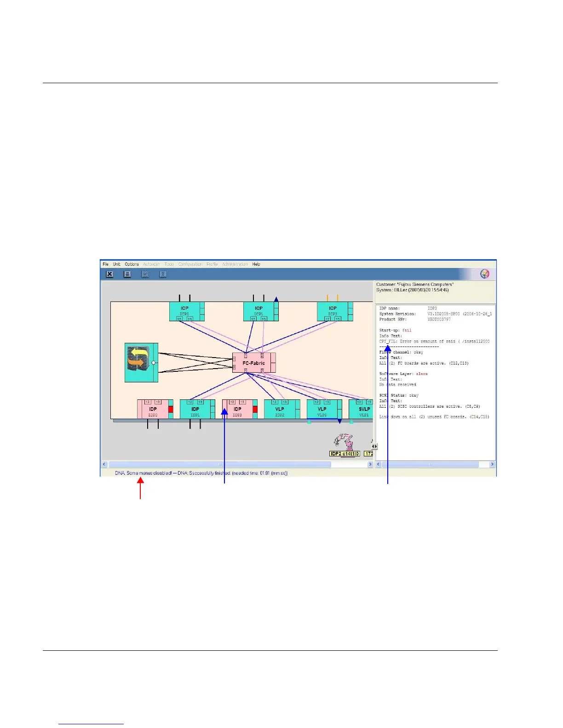This screenshot has width=563, height=728.
Task: Click the 'Software Layer: alarm' line
Action: click(x=403, y=374)
